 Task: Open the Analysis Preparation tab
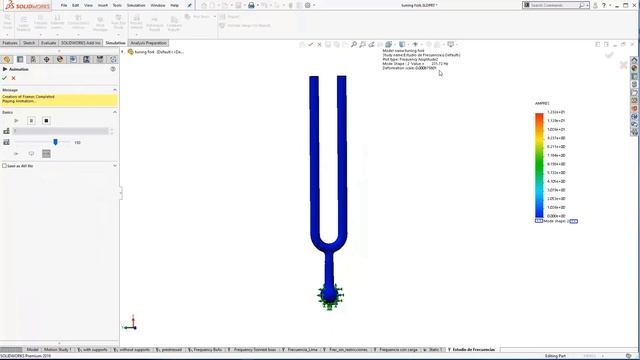[x=149, y=43]
